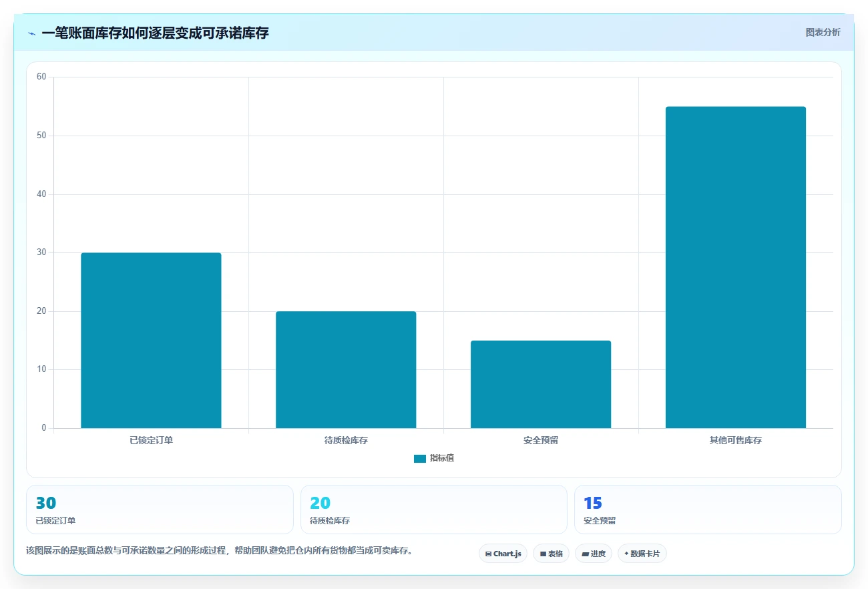Click the chart title 一笔账面库存如何逐层变成可承诺库存
Viewport: 868px width, 589px height.
point(155,33)
